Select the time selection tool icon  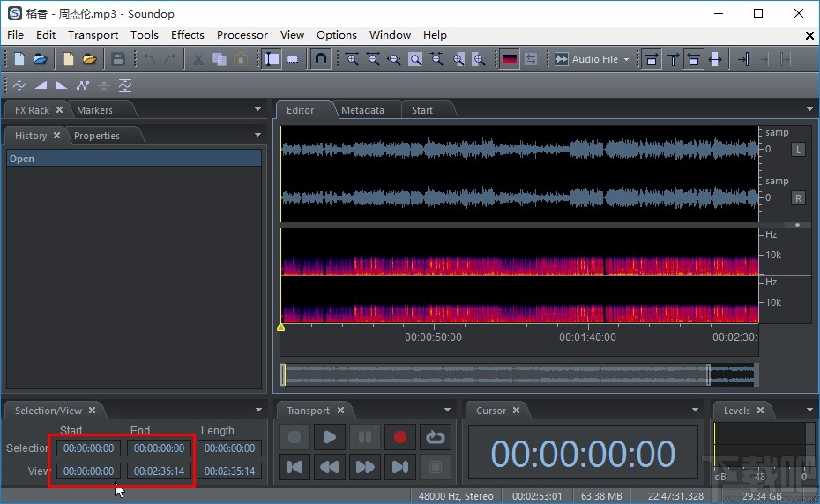pos(272,59)
